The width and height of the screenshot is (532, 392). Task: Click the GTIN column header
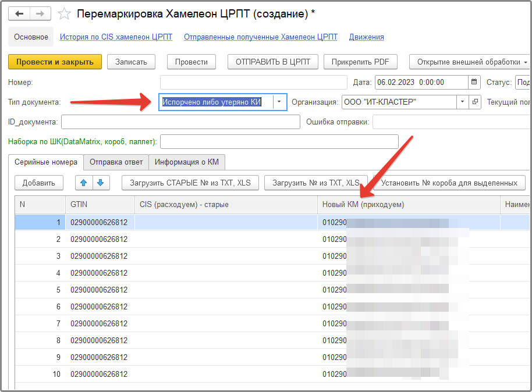[x=100, y=205]
